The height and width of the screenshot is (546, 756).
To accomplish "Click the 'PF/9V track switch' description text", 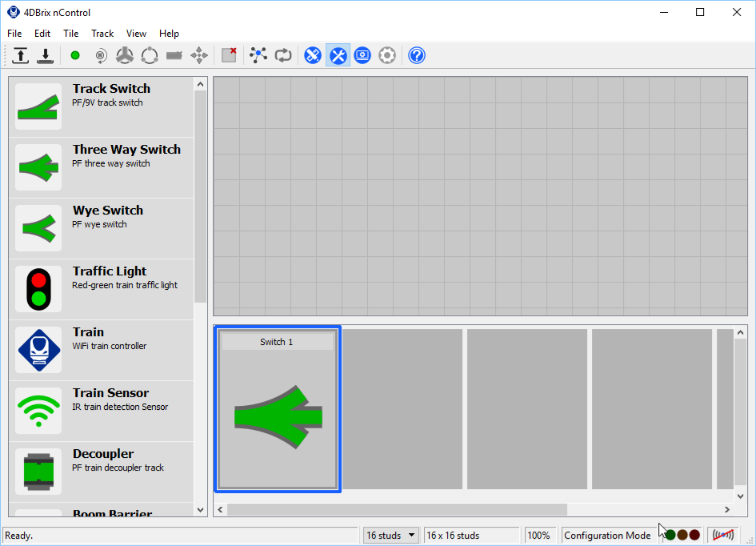I will [107, 102].
